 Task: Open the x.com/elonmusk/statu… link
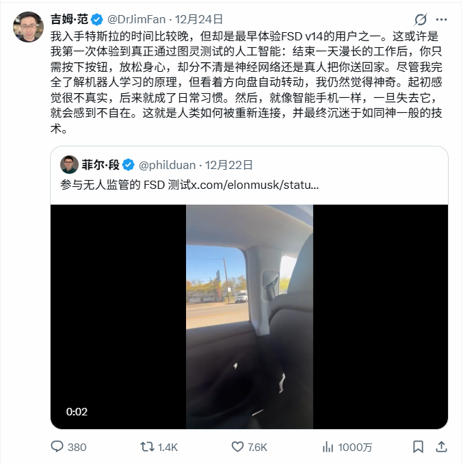pos(254,185)
